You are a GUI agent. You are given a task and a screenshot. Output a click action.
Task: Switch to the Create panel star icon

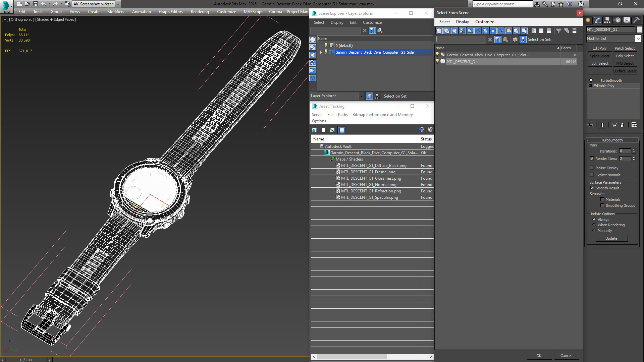tap(588, 20)
